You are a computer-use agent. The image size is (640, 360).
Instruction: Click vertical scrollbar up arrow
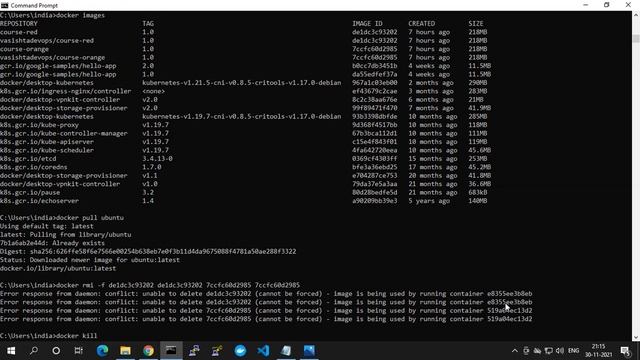pos(636,15)
